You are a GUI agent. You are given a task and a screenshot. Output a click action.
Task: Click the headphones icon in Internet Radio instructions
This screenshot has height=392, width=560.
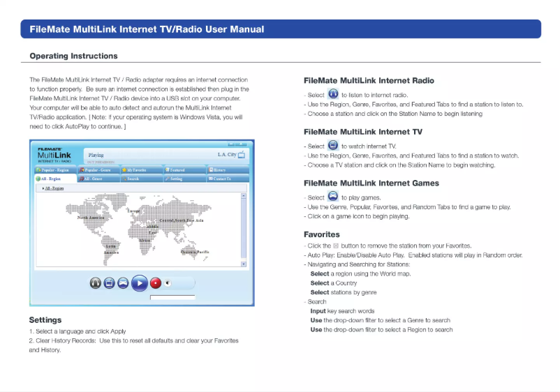(333, 94)
